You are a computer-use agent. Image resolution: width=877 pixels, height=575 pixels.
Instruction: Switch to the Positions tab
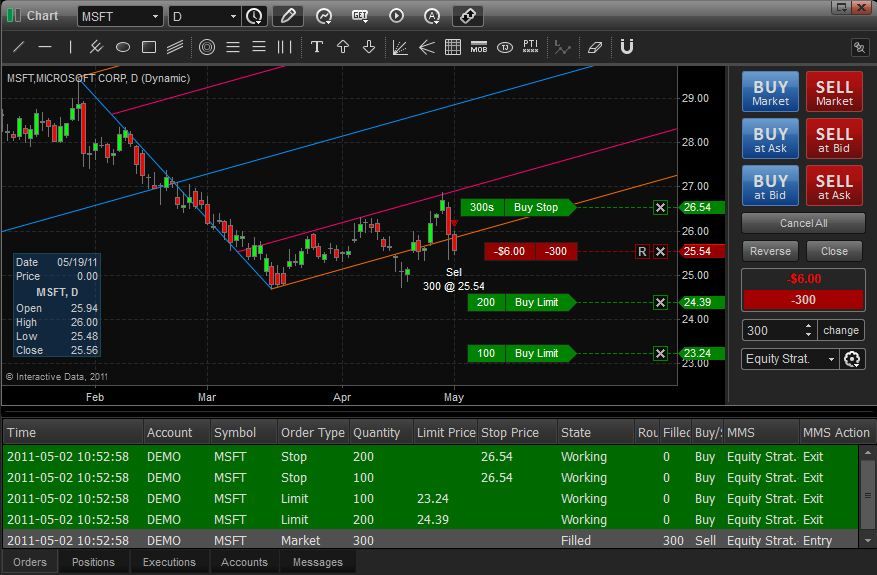[93, 562]
